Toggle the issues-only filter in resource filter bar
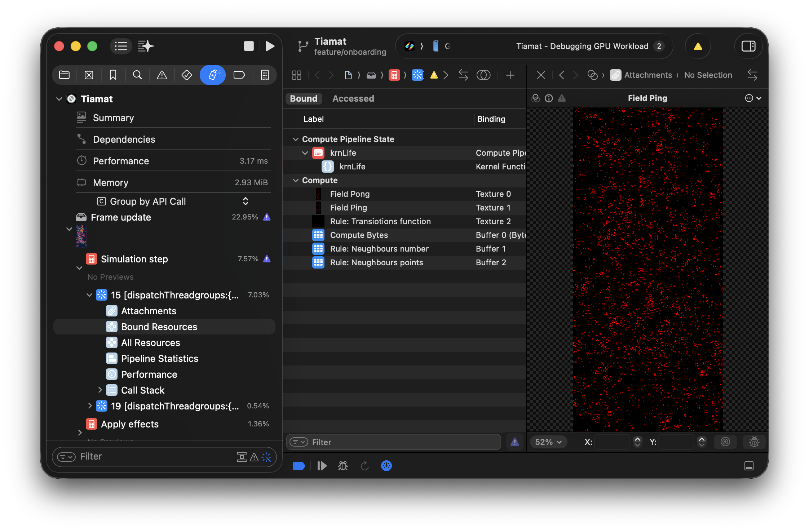The width and height of the screenshot is (809, 532). [x=515, y=442]
